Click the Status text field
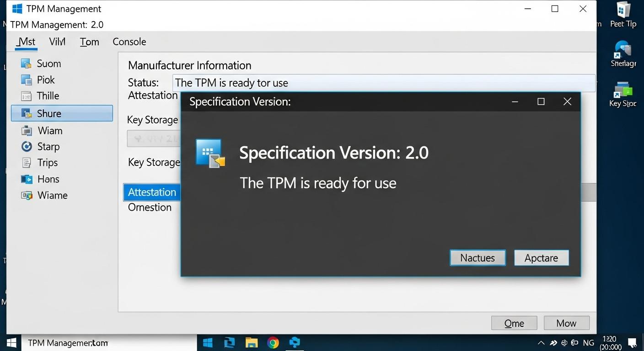The height and width of the screenshot is (351, 644). coord(383,83)
